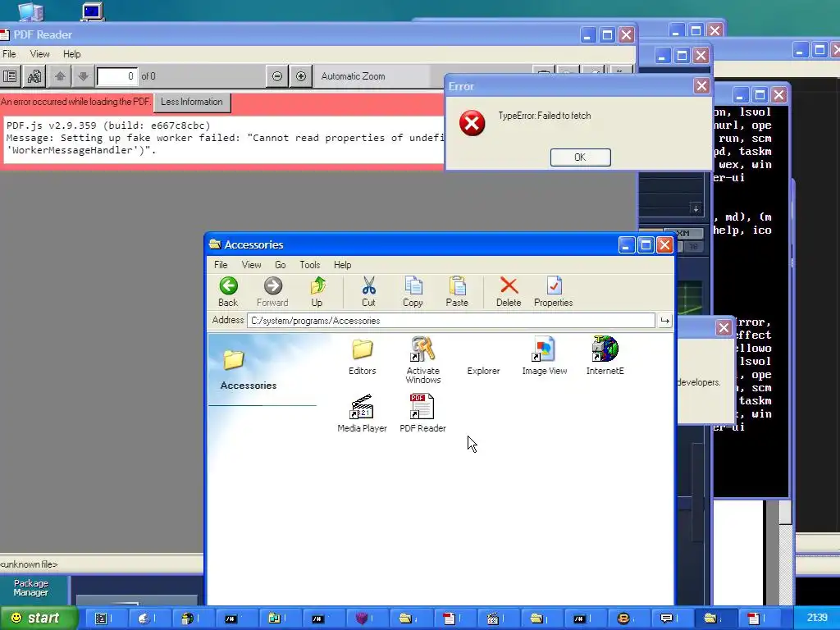Click the Cut scissors icon

click(x=368, y=292)
